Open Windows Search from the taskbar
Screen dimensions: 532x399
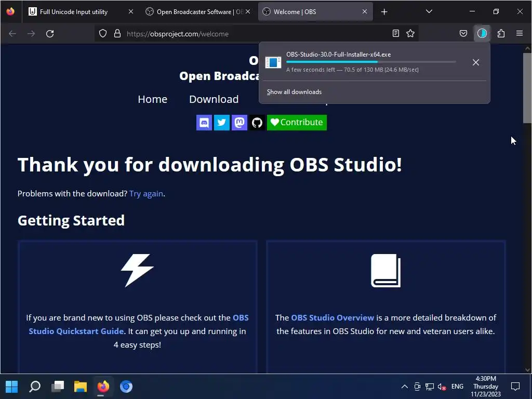click(x=35, y=387)
